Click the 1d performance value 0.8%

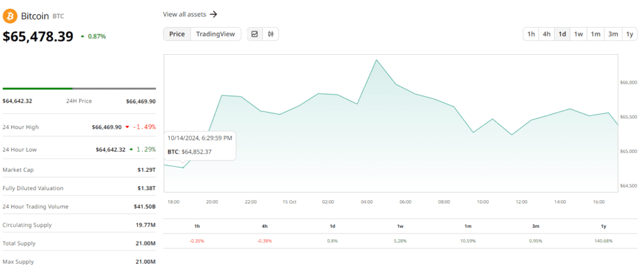tap(332, 240)
